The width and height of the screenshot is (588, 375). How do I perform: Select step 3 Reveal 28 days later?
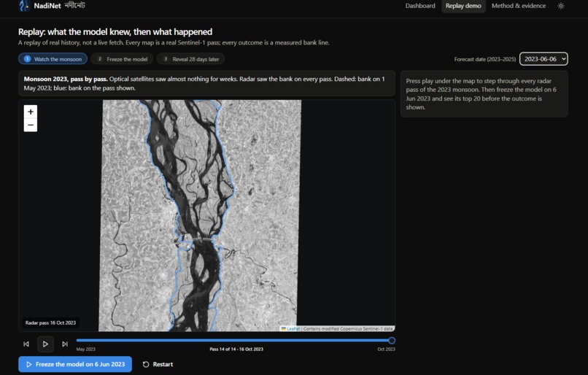click(x=190, y=59)
